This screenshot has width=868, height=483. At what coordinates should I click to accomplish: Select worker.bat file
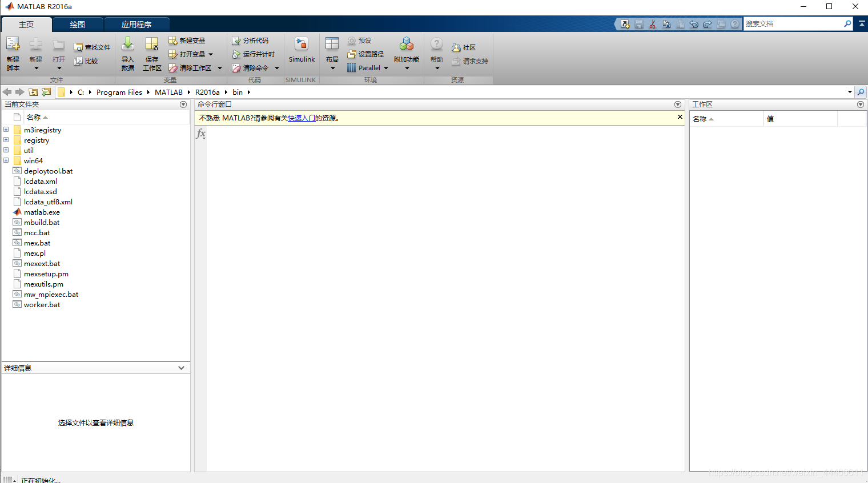click(x=42, y=305)
